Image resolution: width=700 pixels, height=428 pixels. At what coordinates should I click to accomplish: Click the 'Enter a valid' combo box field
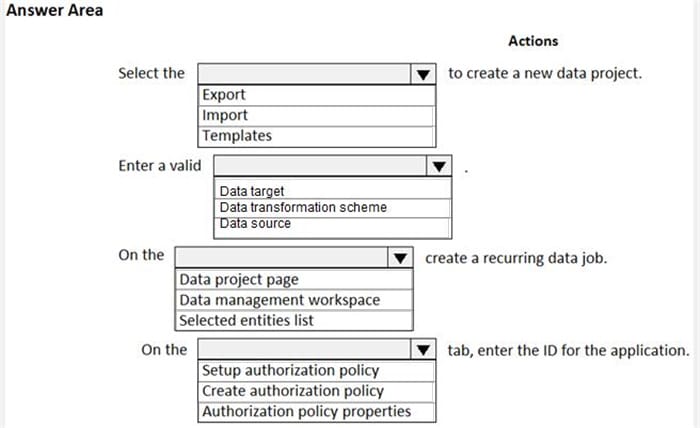tap(320, 166)
